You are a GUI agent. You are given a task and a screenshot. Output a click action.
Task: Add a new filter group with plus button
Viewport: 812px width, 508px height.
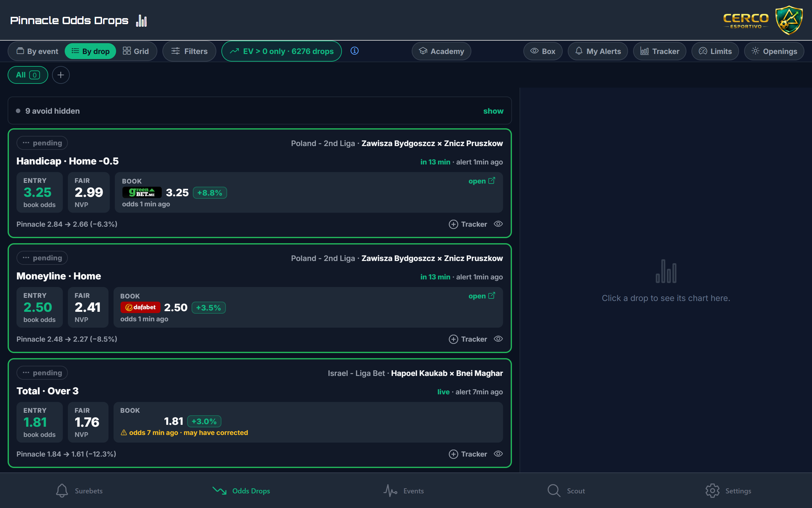(x=61, y=75)
